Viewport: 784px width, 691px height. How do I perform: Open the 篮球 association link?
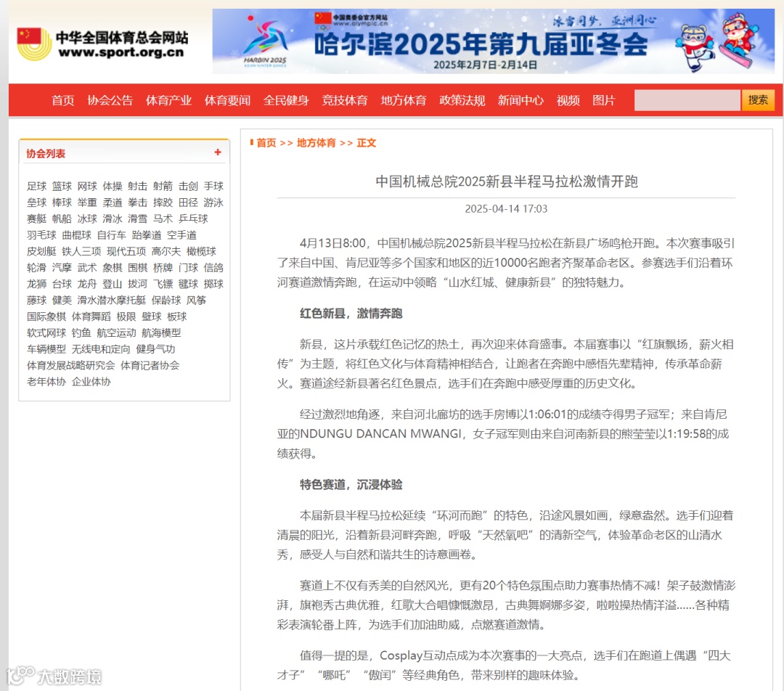tap(62, 187)
